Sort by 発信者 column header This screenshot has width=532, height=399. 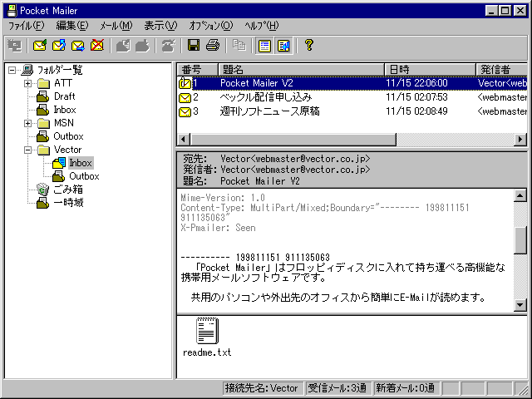(502, 70)
